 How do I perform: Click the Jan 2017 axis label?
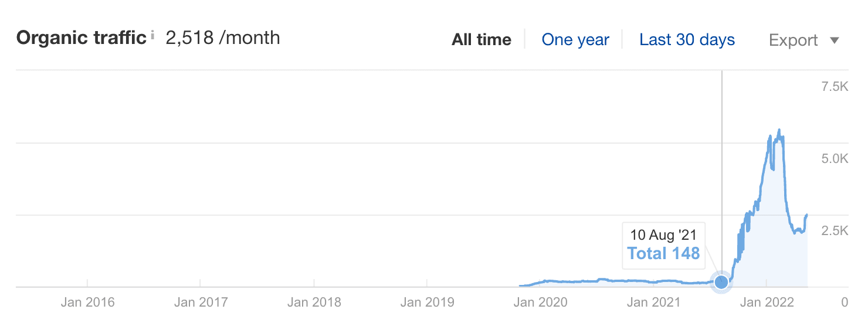pyautogui.click(x=200, y=303)
